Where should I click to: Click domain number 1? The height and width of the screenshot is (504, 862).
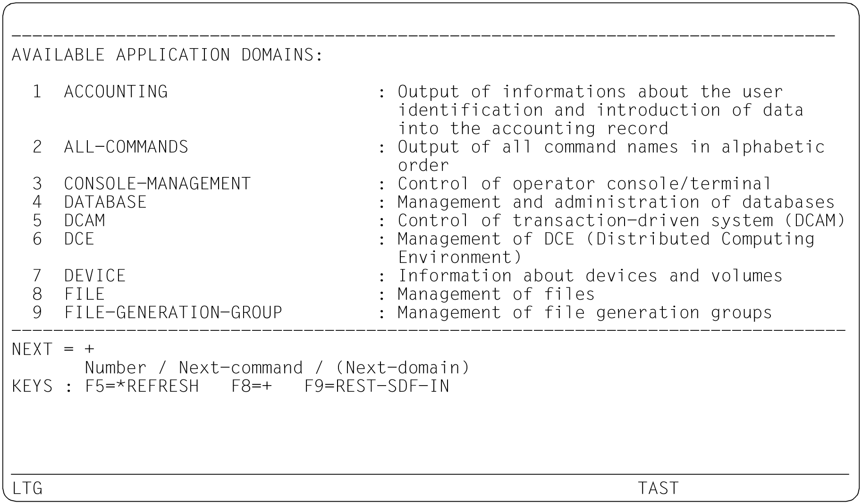[x=37, y=92]
